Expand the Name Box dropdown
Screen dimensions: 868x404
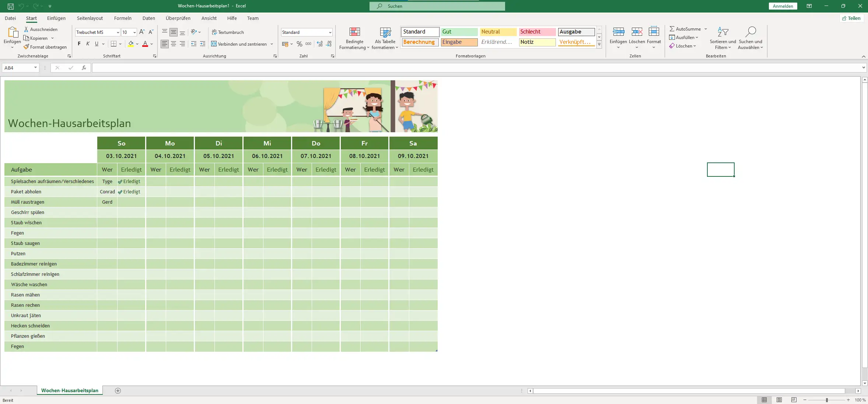pyautogui.click(x=35, y=68)
